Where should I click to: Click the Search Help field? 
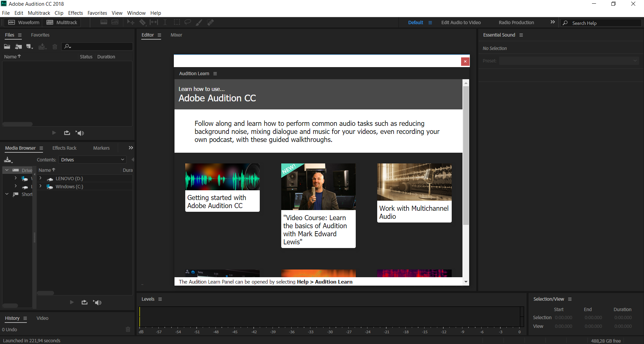(601, 23)
